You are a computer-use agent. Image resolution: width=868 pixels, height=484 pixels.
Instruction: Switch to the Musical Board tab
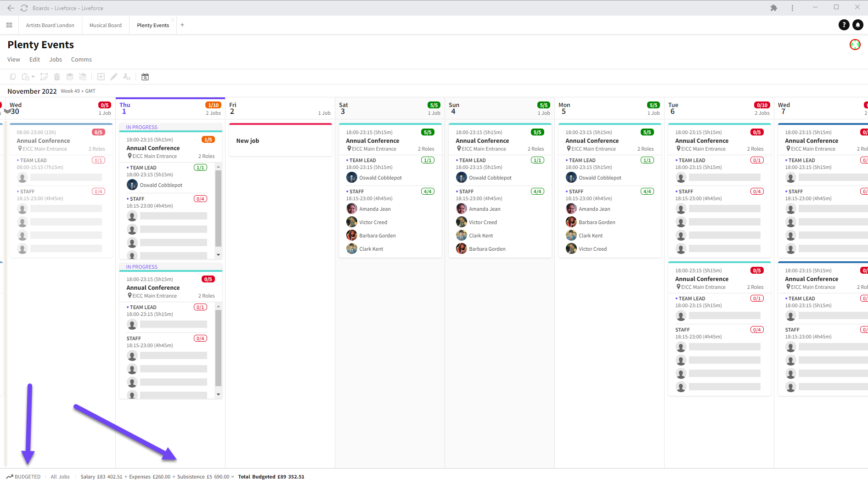click(x=106, y=25)
